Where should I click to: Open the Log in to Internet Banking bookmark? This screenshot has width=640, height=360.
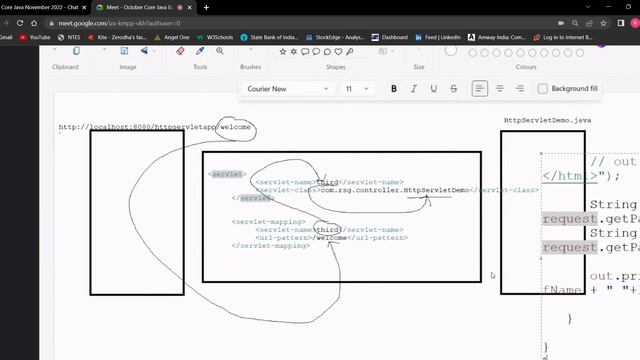coord(563,37)
